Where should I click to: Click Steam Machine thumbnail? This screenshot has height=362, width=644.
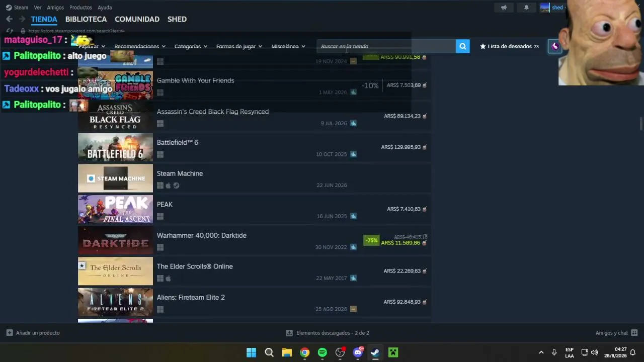point(115,178)
